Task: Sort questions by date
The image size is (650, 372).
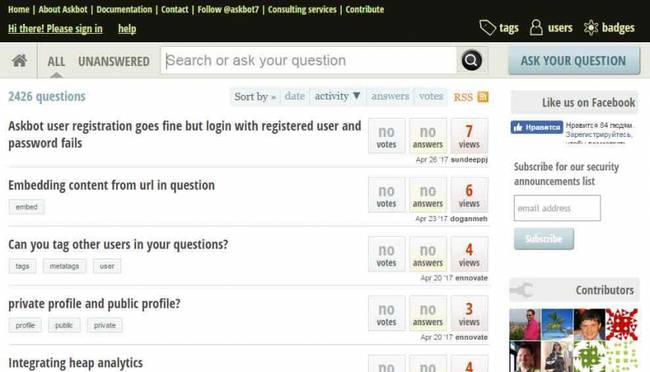Action: [x=295, y=96]
